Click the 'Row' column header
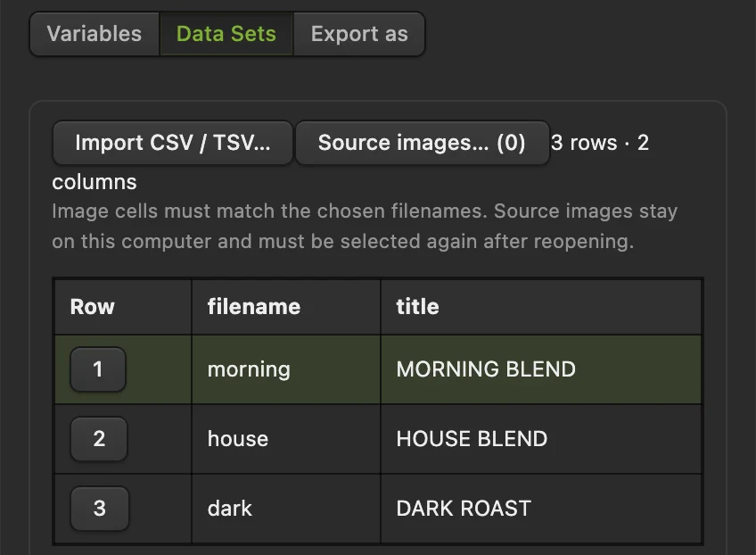 click(123, 307)
